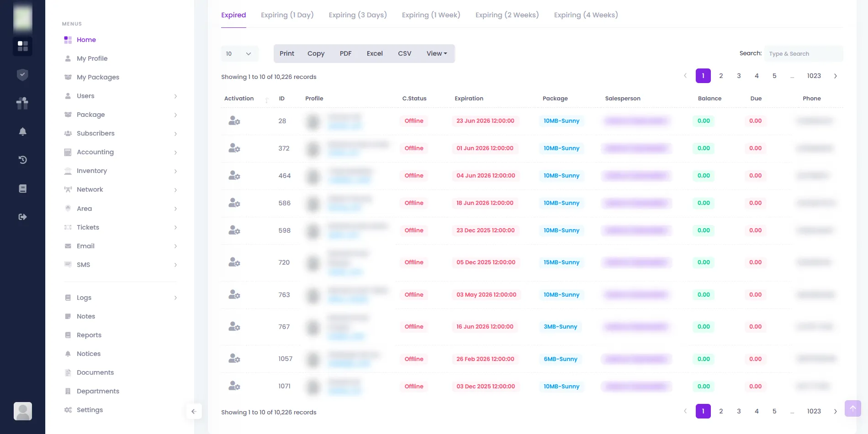Expand the Inventory menu
Image resolution: width=868 pixels, height=434 pixels.
click(120, 171)
